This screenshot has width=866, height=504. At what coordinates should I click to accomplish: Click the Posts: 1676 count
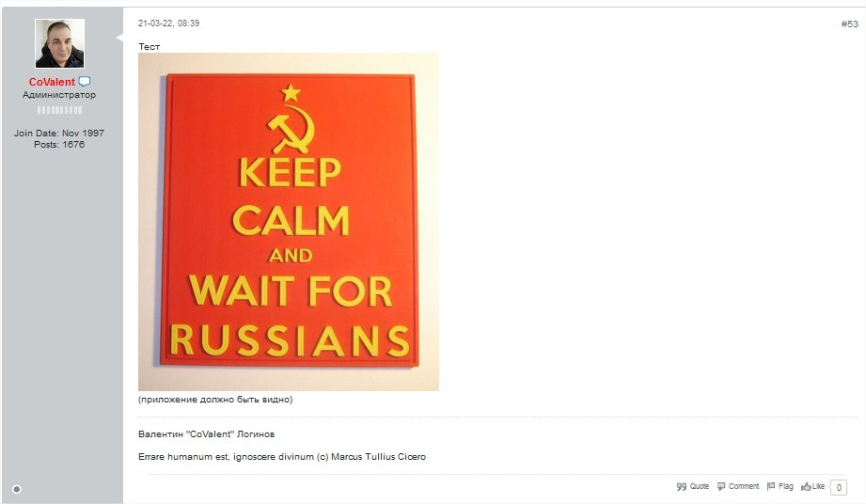click(x=59, y=145)
